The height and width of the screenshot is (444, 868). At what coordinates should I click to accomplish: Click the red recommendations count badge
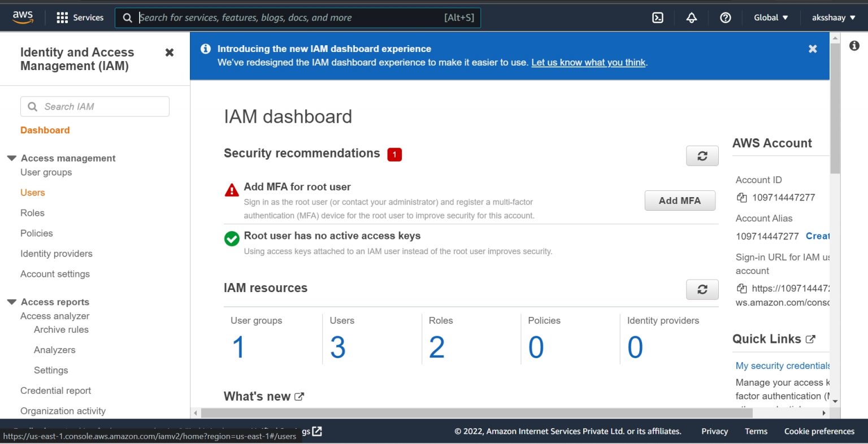(x=394, y=154)
